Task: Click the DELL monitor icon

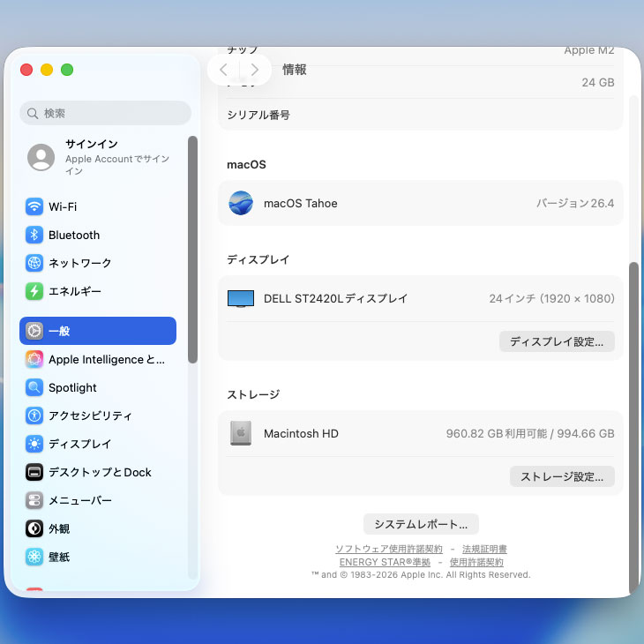Action: pos(241,298)
